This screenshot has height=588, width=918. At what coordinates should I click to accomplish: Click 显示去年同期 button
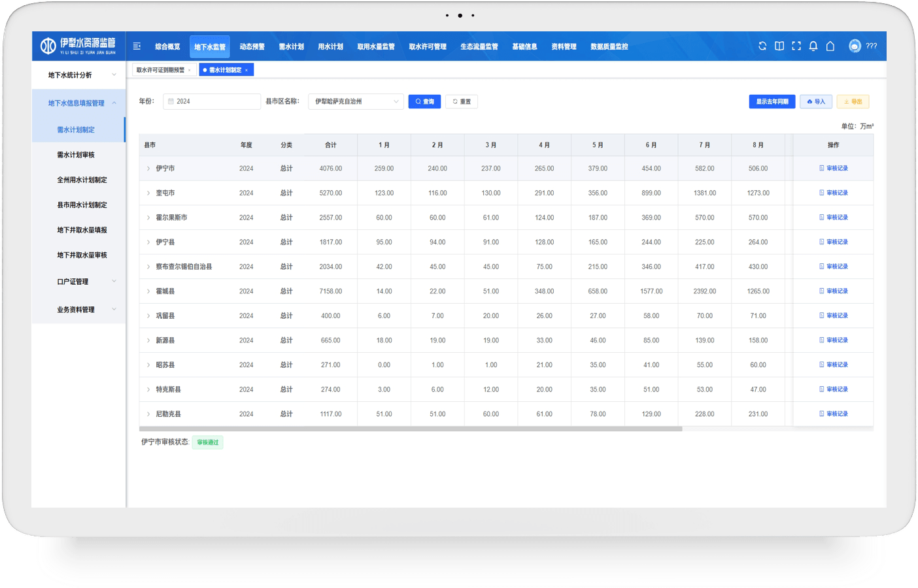(772, 101)
